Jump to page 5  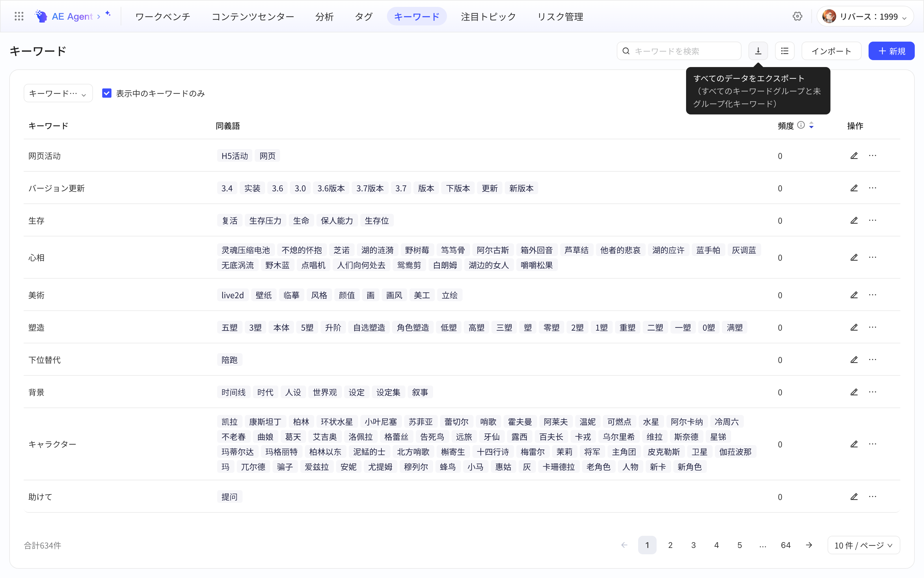[739, 545]
